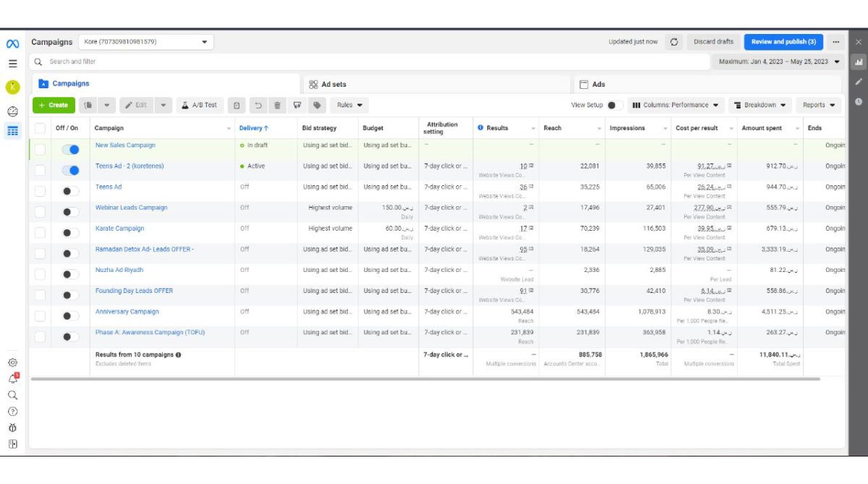Open the Columns: Performance dropdown
868x484 pixels.
pos(676,105)
